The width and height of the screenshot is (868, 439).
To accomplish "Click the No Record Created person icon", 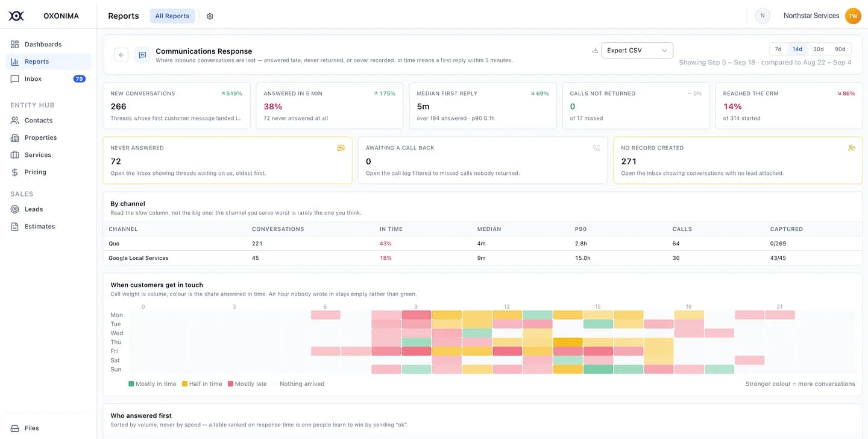I will [x=851, y=148].
